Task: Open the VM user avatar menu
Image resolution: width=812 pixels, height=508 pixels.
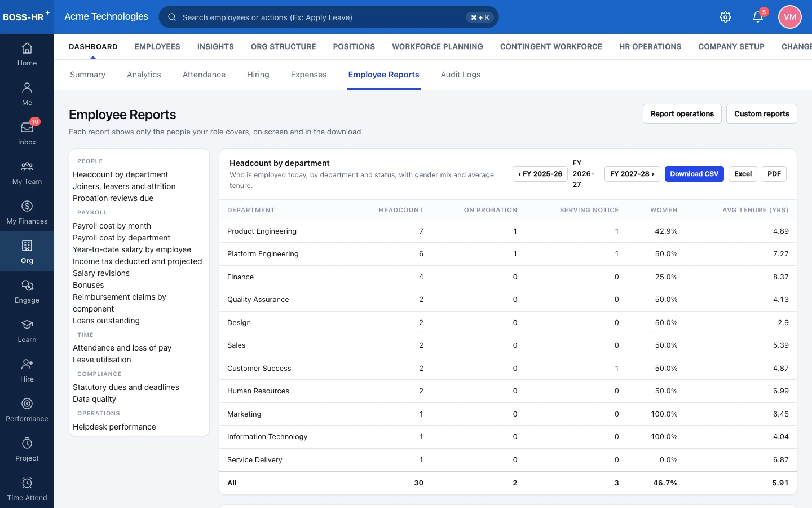Action: pyautogui.click(x=790, y=17)
